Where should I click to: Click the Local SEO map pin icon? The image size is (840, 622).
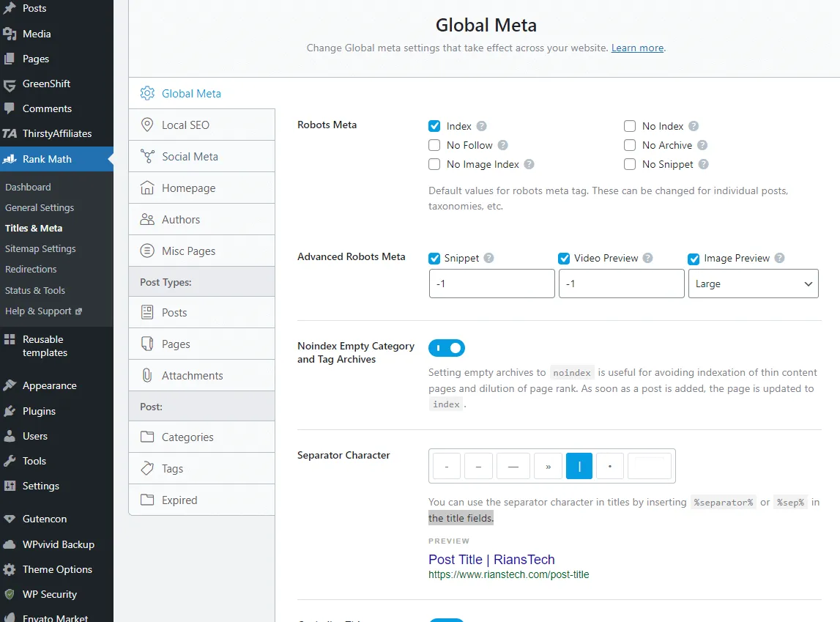pos(147,125)
